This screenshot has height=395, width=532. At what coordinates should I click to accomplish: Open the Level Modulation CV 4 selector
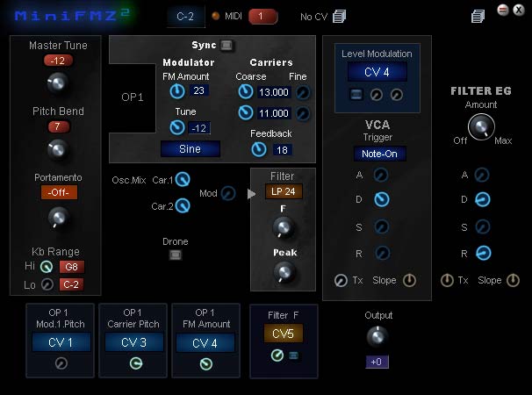[x=377, y=72]
